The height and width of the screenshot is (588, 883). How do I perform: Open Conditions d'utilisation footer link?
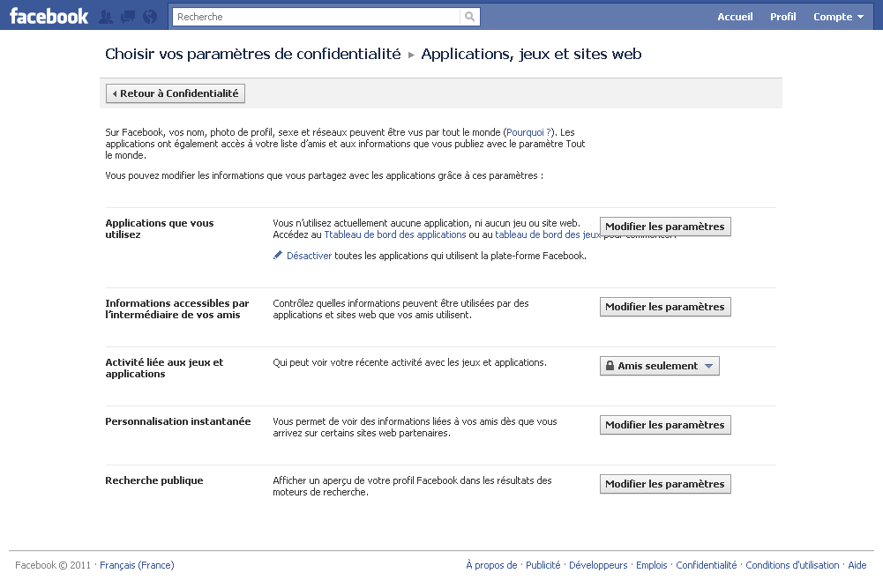click(792, 565)
